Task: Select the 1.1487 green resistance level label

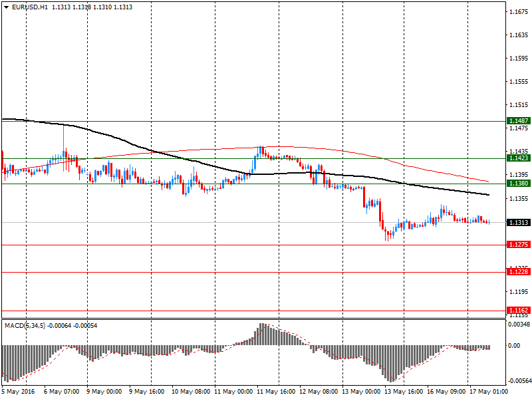Action: pos(519,121)
